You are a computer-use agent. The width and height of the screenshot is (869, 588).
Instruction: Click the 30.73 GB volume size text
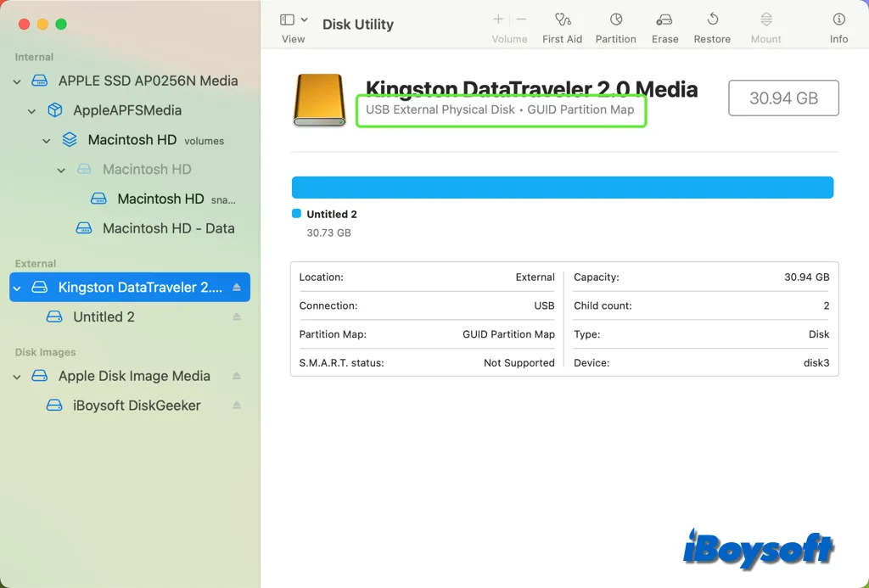click(x=328, y=232)
